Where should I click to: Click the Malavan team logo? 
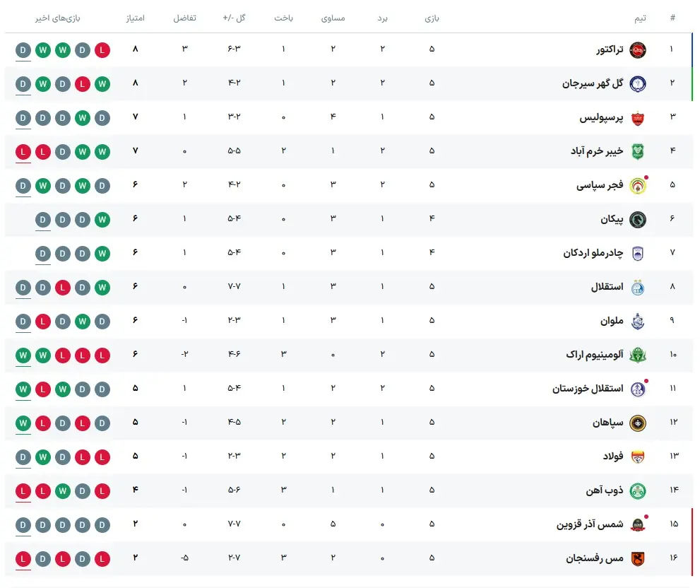tap(638, 322)
